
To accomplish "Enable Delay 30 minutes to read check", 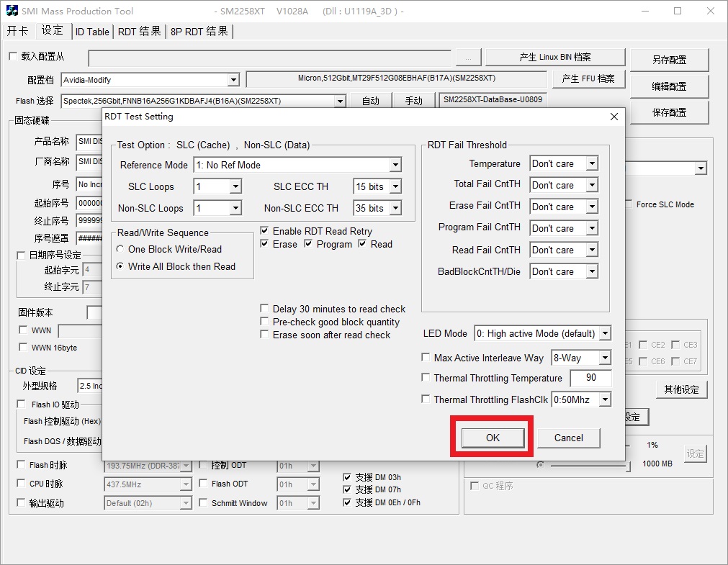I will pyautogui.click(x=265, y=309).
